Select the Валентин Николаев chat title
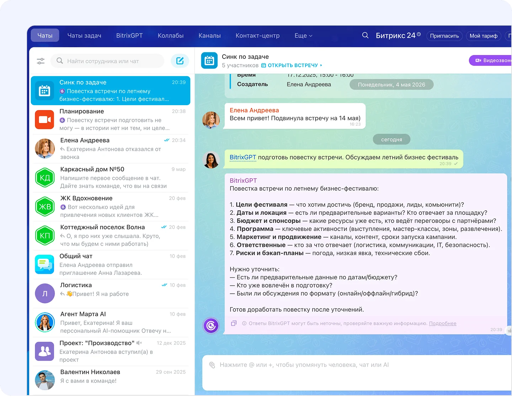The image size is (512, 420). [90, 372]
